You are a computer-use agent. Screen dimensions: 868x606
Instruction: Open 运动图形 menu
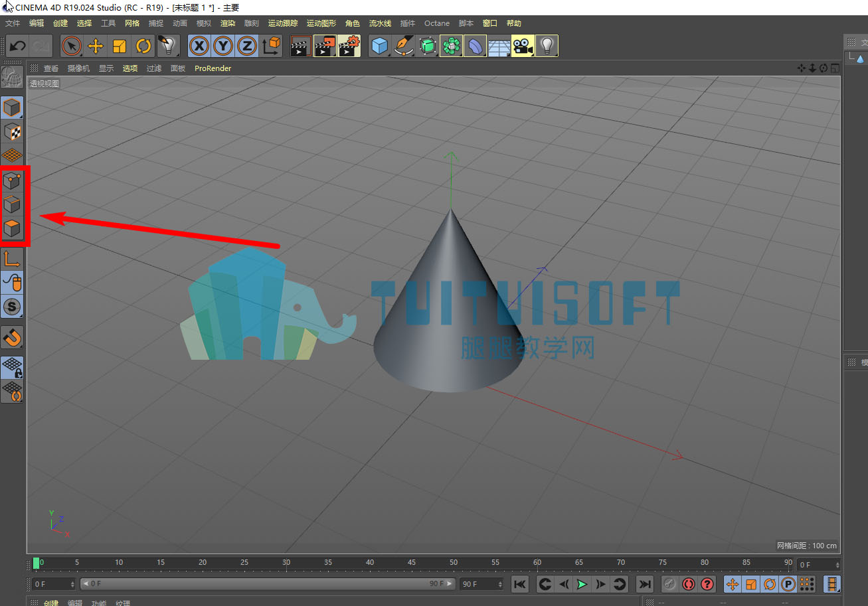click(321, 23)
